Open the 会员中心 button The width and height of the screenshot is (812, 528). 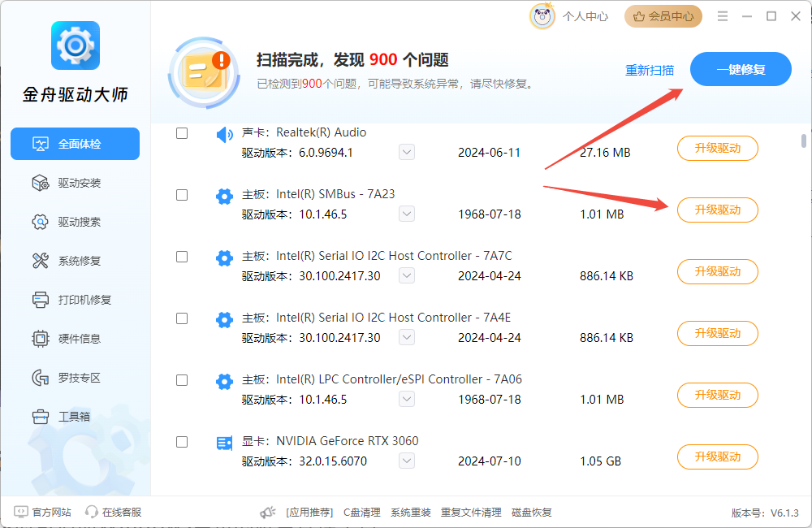coord(663,16)
